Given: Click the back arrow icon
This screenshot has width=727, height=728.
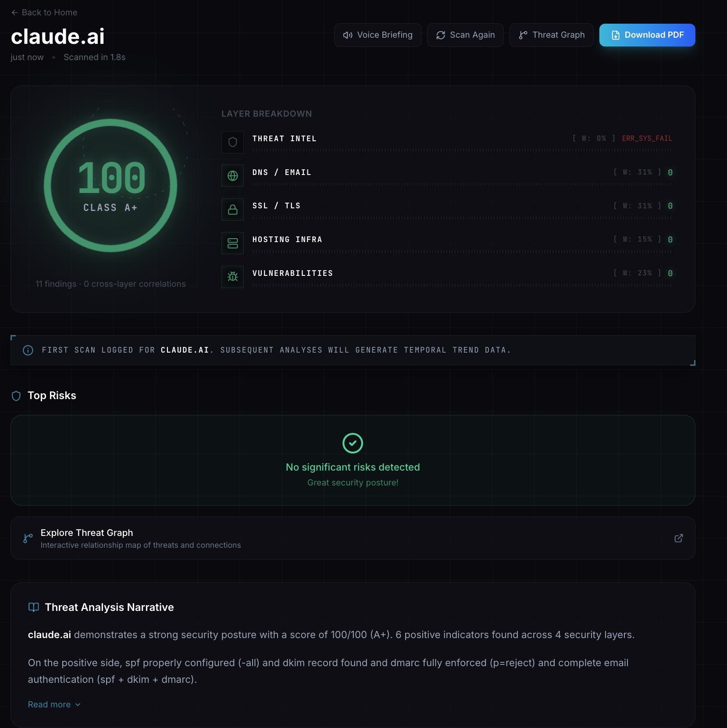Looking at the screenshot, I should point(14,13).
